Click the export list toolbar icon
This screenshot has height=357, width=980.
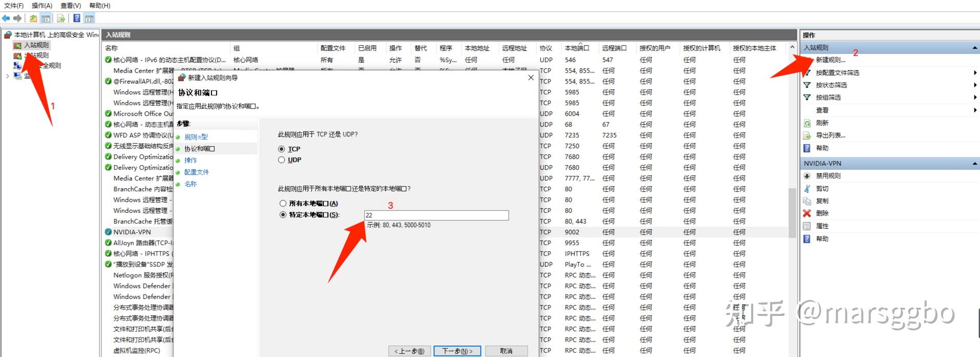point(61,18)
